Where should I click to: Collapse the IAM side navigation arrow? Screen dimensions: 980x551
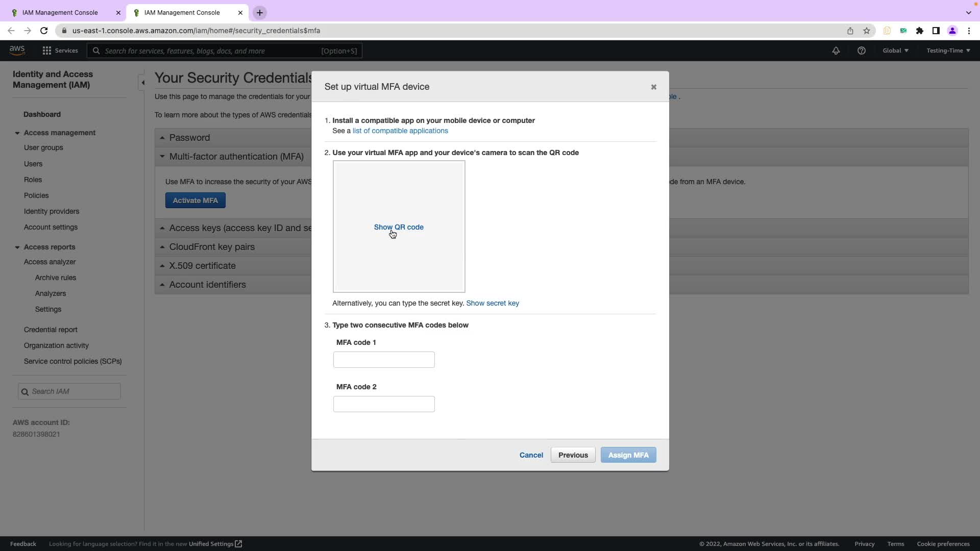click(142, 83)
